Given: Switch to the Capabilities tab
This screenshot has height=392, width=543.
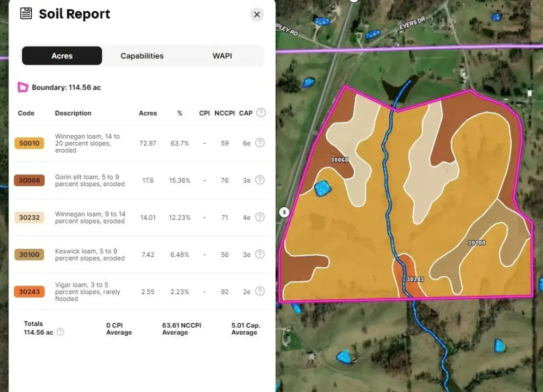Looking at the screenshot, I should [142, 56].
